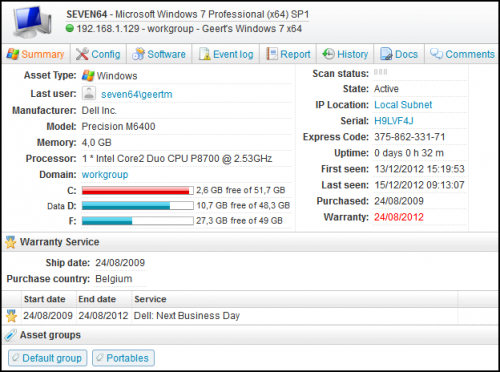The height and width of the screenshot is (372, 500).
Task: Select Dell: Next Business Day service
Action: click(x=187, y=315)
